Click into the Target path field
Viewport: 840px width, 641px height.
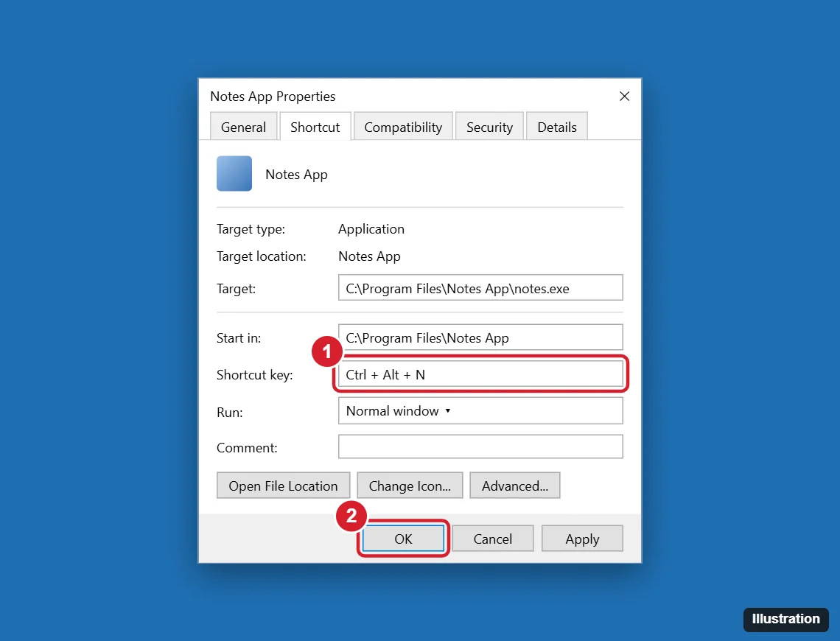(480, 288)
